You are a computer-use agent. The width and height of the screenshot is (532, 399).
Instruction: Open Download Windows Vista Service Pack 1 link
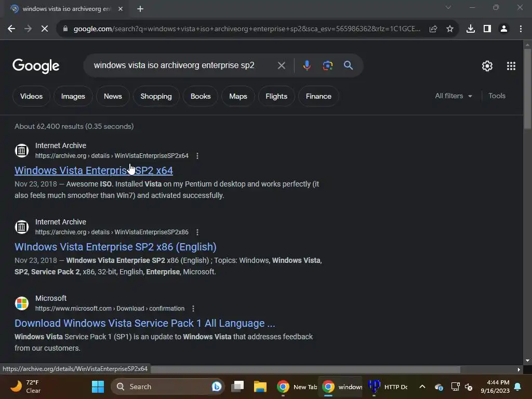click(x=145, y=323)
